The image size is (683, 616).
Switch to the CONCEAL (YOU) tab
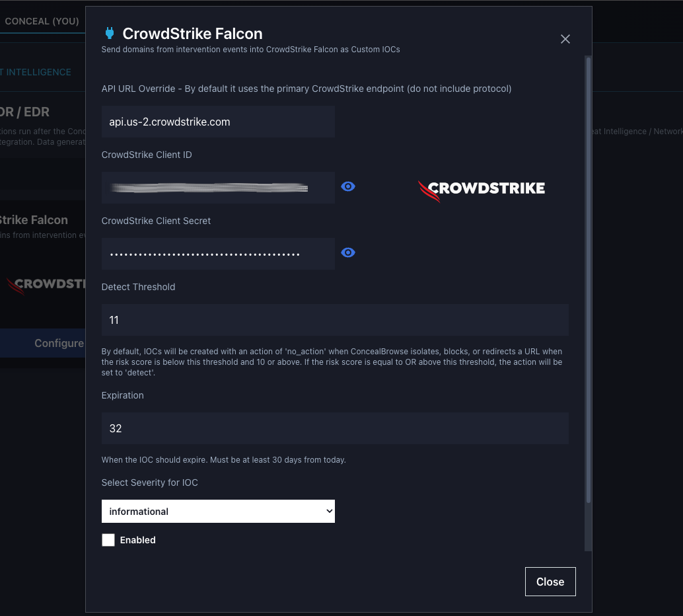pyautogui.click(x=42, y=21)
